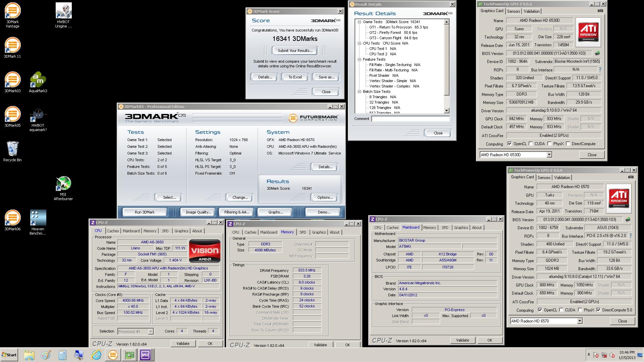Open the AMD Radeon HD 6530D GPU selector dropdown
The image size is (644, 362).
tap(549, 155)
